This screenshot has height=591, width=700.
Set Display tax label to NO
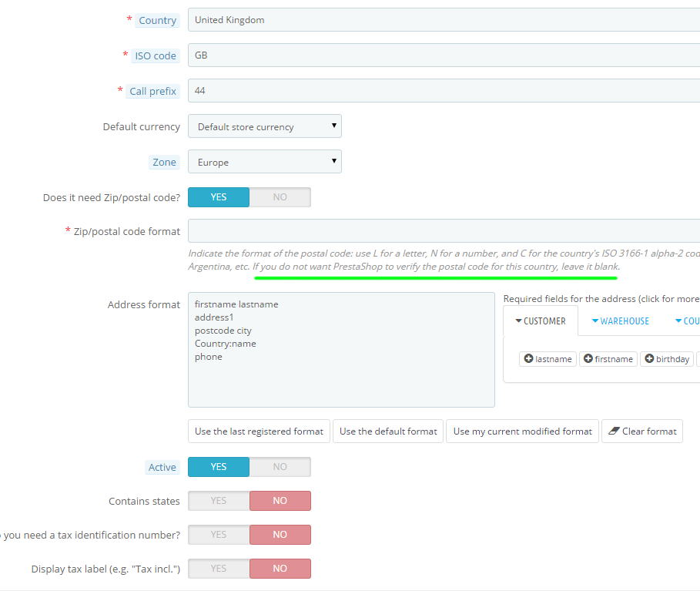[x=280, y=569]
